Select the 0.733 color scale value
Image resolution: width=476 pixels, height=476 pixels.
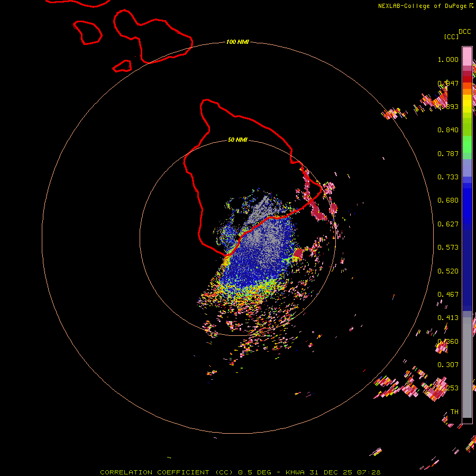point(448,177)
